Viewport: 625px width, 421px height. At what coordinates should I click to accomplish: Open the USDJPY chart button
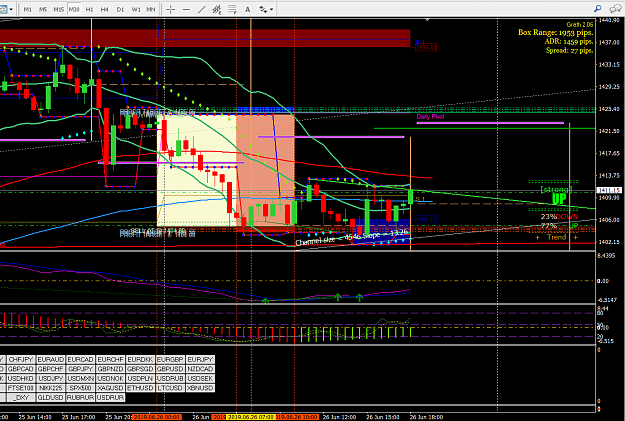pos(51,378)
